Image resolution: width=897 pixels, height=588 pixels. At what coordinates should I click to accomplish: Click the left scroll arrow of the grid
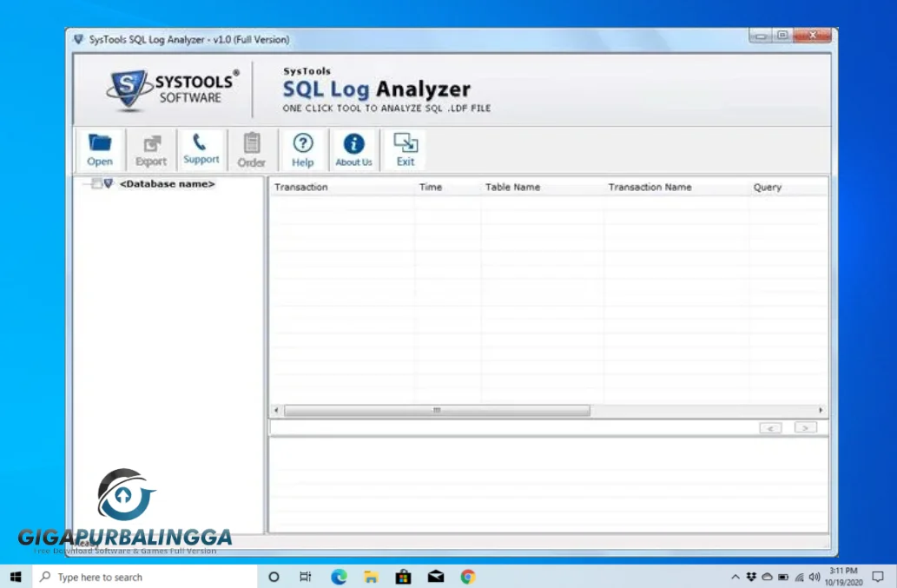[x=276, y=410]
